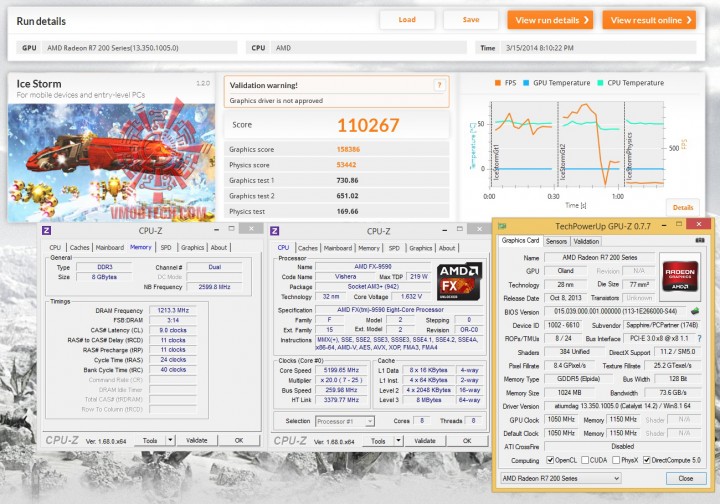Open About tab in Memory CPU-Z window

219,247
